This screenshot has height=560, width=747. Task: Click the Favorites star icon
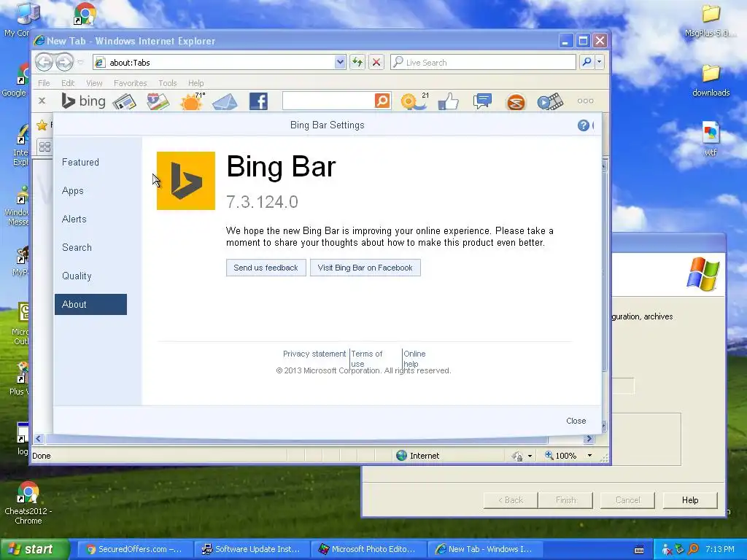click(42, 125)
